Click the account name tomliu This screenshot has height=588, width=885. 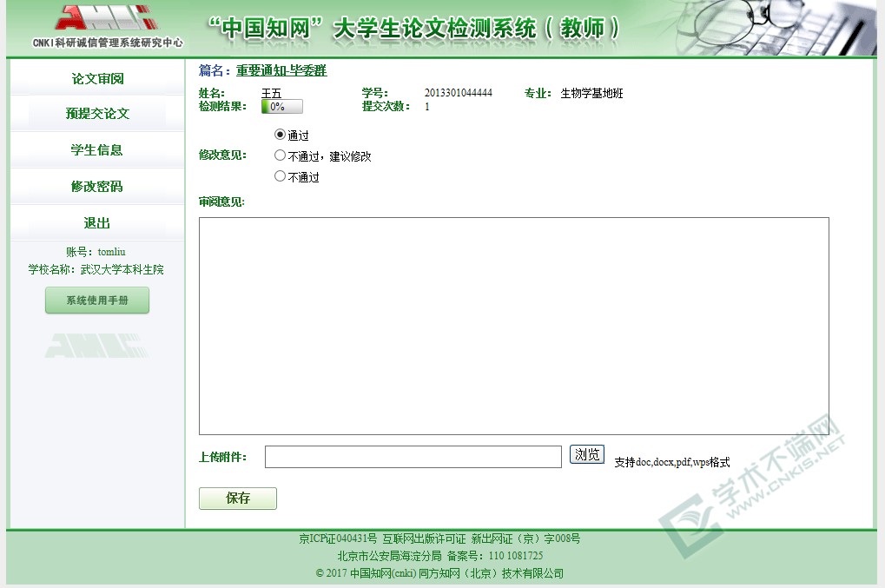pyautogui.click(x=112, y=252)
